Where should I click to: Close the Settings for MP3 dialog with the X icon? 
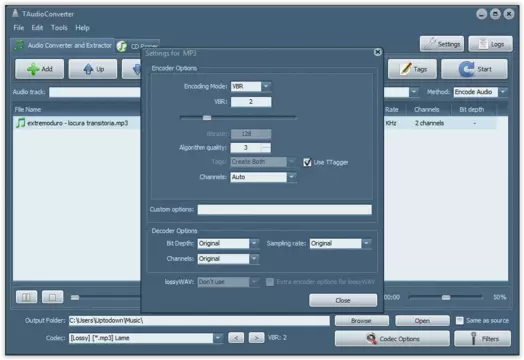(378, 52)
